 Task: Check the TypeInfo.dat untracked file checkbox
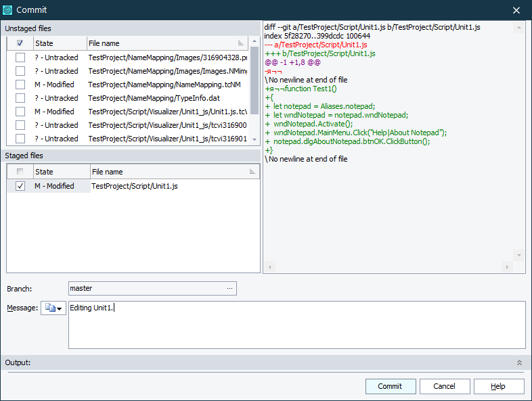(20, 98)
